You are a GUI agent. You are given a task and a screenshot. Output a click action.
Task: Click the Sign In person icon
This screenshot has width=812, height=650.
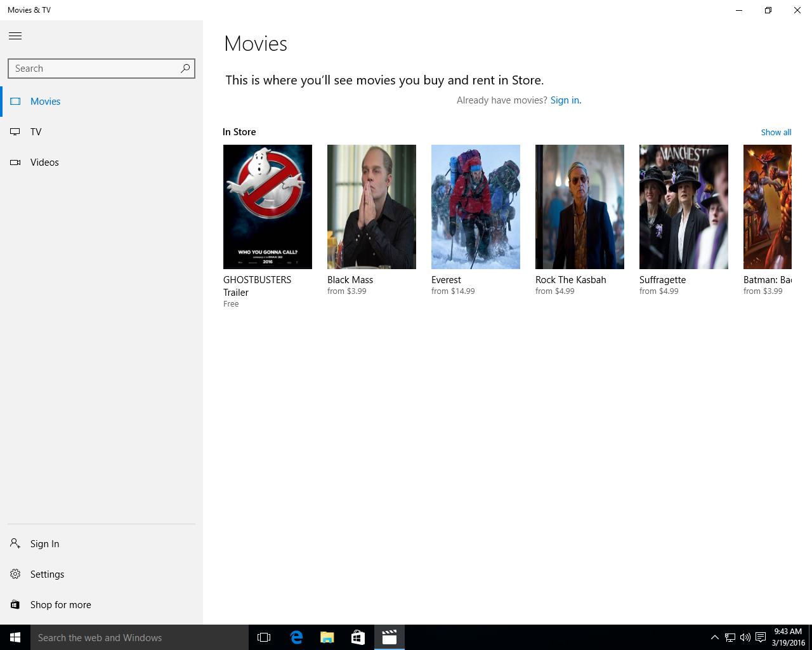(15, 543)
